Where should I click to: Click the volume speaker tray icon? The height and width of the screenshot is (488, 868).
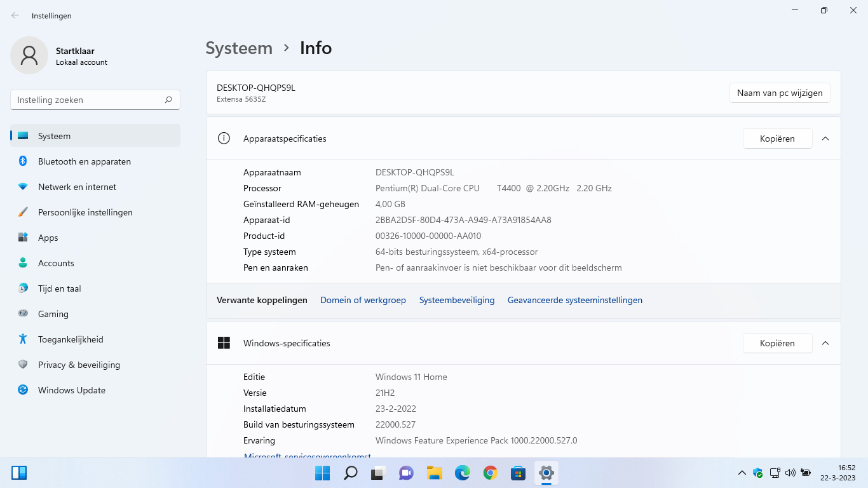(x=790, y=473)
